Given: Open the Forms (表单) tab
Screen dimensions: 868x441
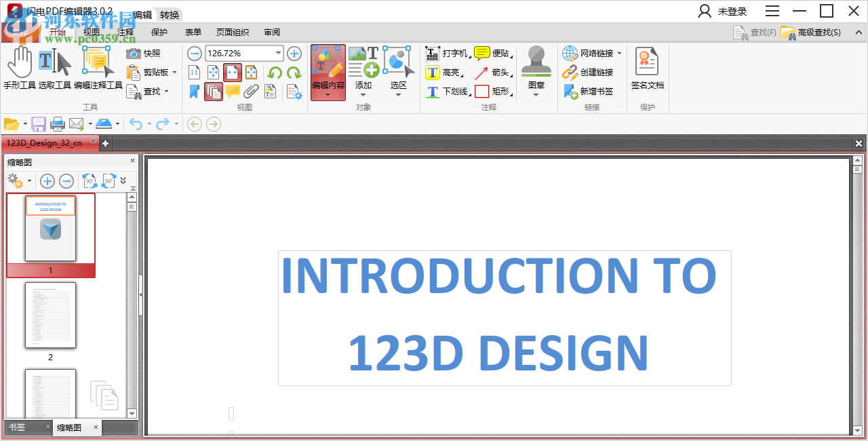Looking at the screenshot, I should click(193, 32).
